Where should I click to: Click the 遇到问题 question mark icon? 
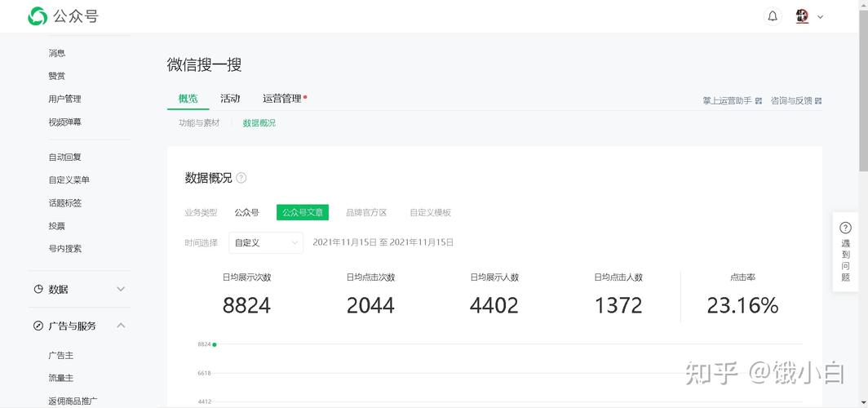845,228
